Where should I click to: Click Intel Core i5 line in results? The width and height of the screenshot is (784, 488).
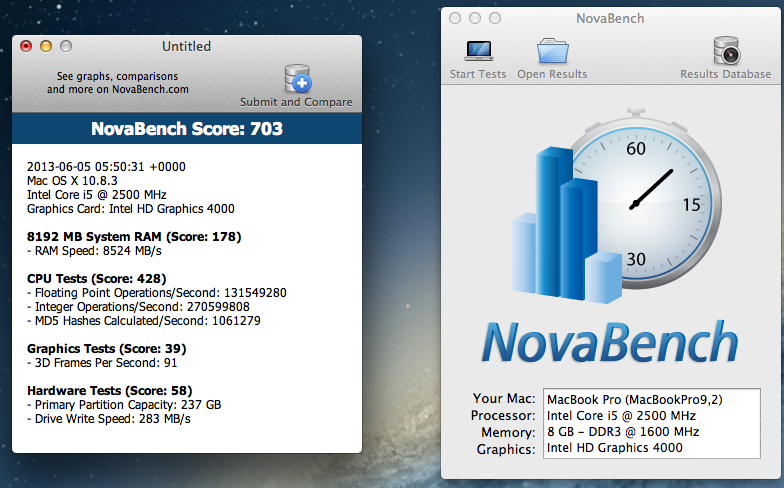click(96, 194)
